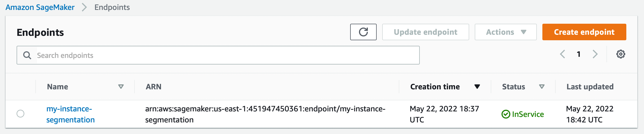The image size is (644, 134).
Task: Click the Last updated column header
Action: click(590, 87)
